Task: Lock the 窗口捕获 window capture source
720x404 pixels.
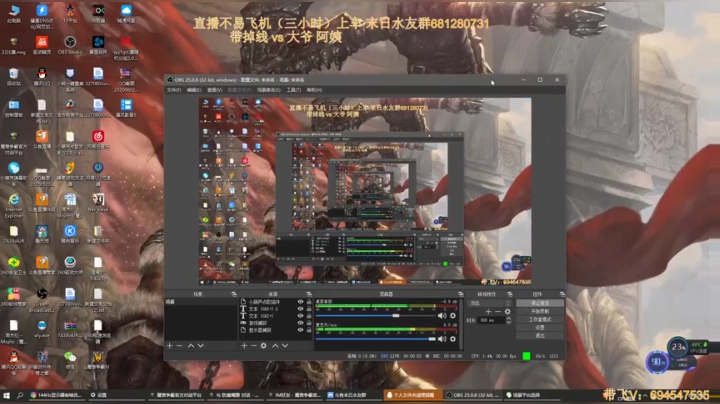Action: pyautogui.click(x=309, y=323)
